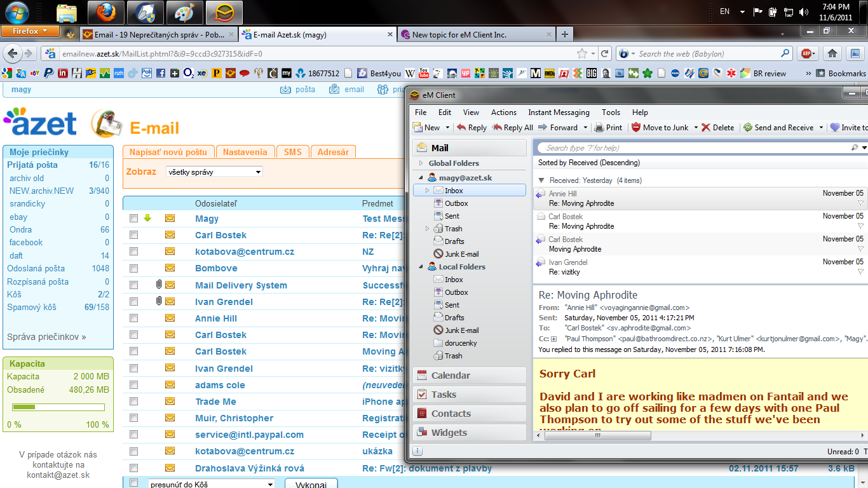
Task: Open the Nastavenia tab on Azet mail
Action: [x=245, y=152]
